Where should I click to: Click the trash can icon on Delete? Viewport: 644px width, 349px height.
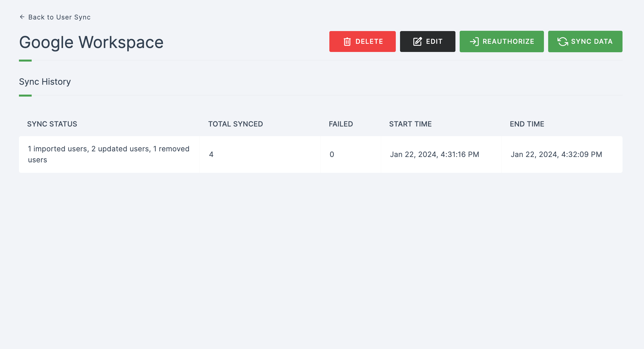[347, 42]
